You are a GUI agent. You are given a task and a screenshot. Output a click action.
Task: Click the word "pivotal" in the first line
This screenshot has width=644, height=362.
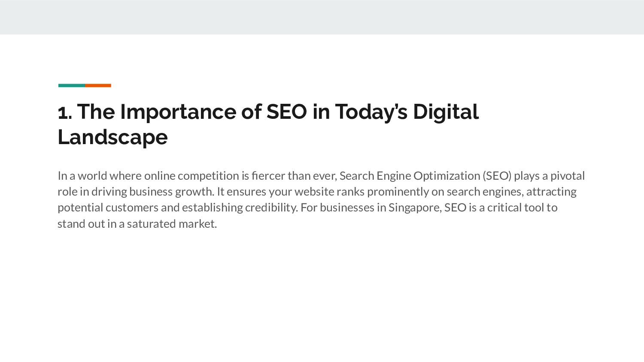click(568, 176)
